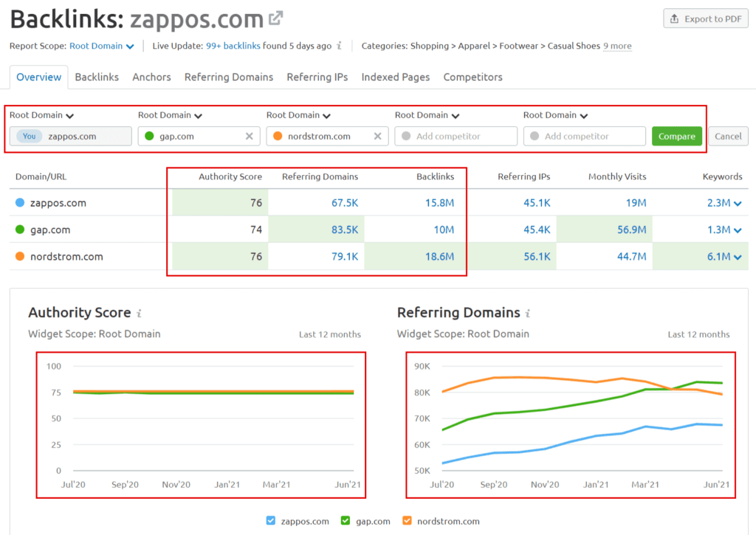
Task: Toggle nordstrom.com legend checkbox
Action: (408, 520)
